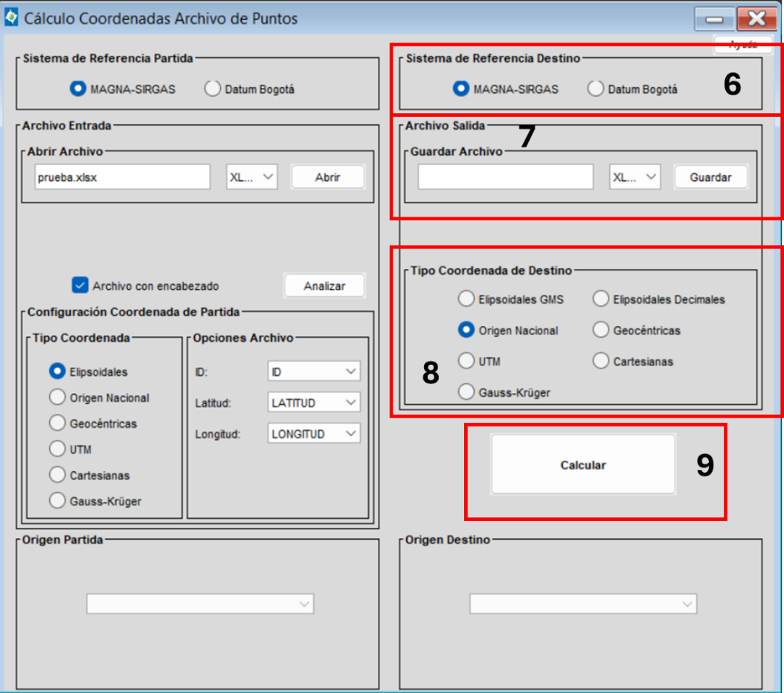Open the output file format dropdown
Viewport: 784px width, 693px height.
tap(634, 177)
